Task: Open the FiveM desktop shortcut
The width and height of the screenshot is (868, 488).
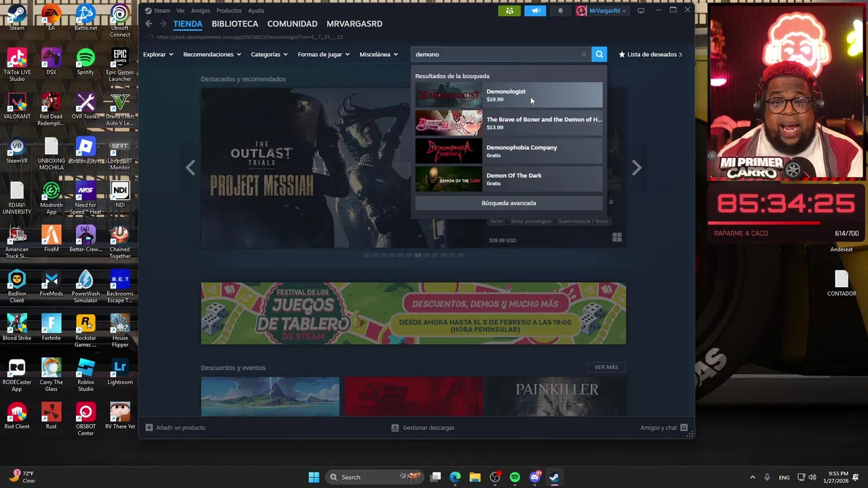Action: (x=52, y=239)
